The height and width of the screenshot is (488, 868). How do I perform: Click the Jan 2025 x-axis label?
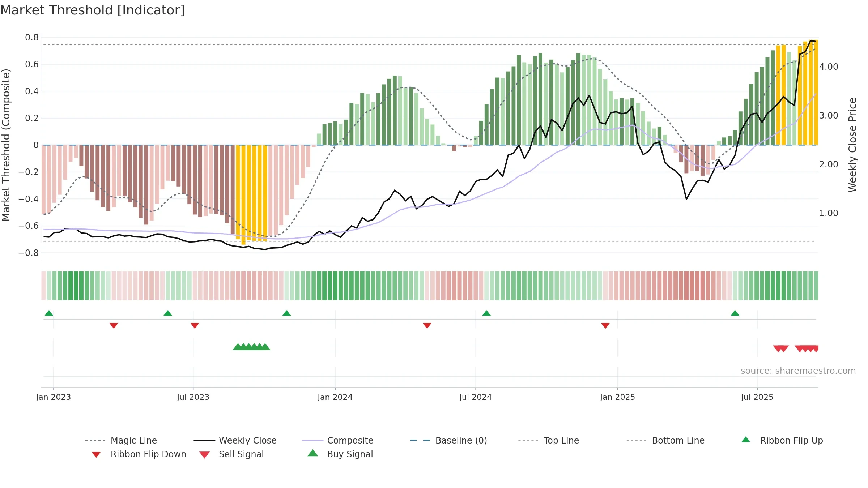[x=617, y=397]
